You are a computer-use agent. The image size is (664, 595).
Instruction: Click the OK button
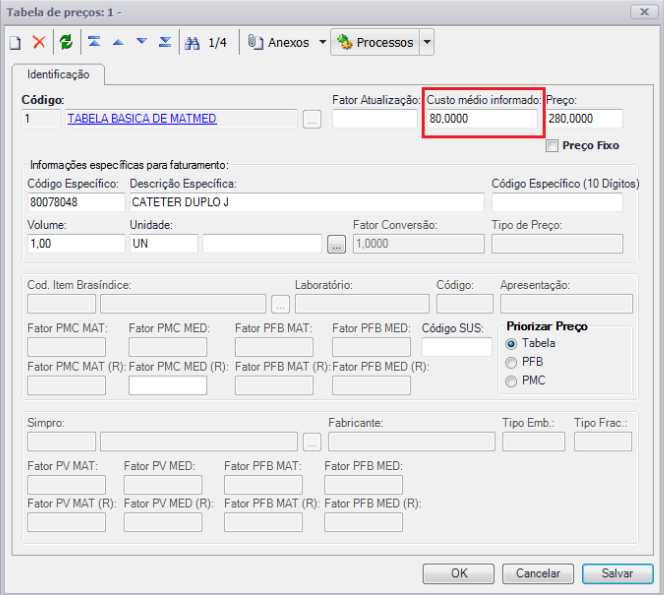click(459, 573)
